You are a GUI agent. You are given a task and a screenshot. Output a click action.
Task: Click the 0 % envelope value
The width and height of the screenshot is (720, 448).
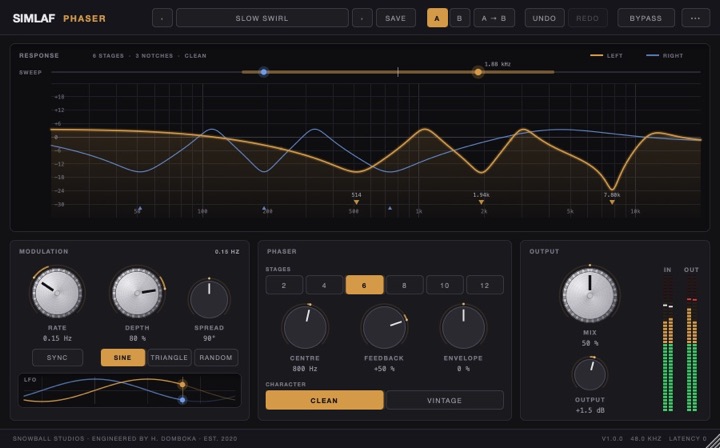pos(463,369)
